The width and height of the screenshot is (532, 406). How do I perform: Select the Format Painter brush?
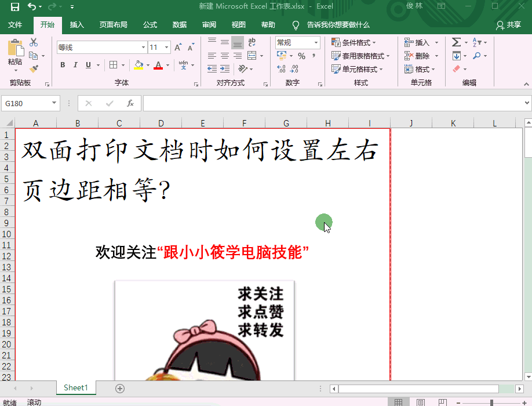[x=34, y=69]
